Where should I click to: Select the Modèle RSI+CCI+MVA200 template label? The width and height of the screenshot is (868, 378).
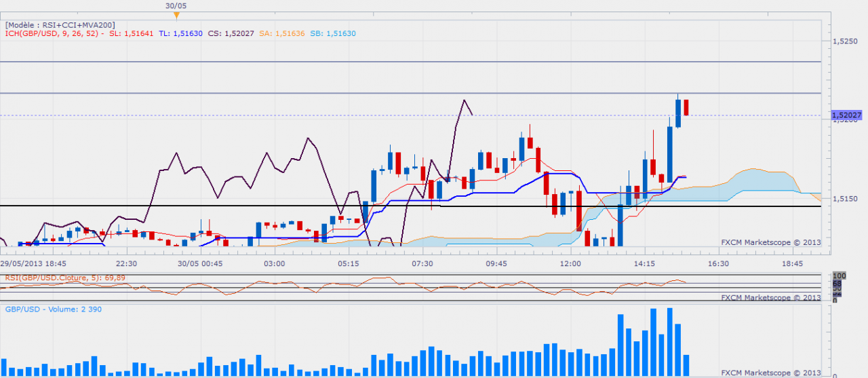pyautogui.click(x=60, y=24)
